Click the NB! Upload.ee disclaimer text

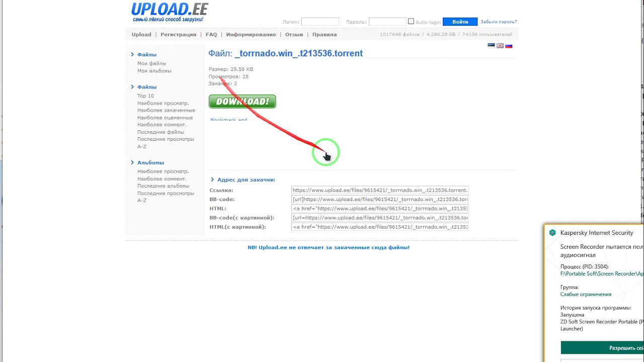pos(329,248)
